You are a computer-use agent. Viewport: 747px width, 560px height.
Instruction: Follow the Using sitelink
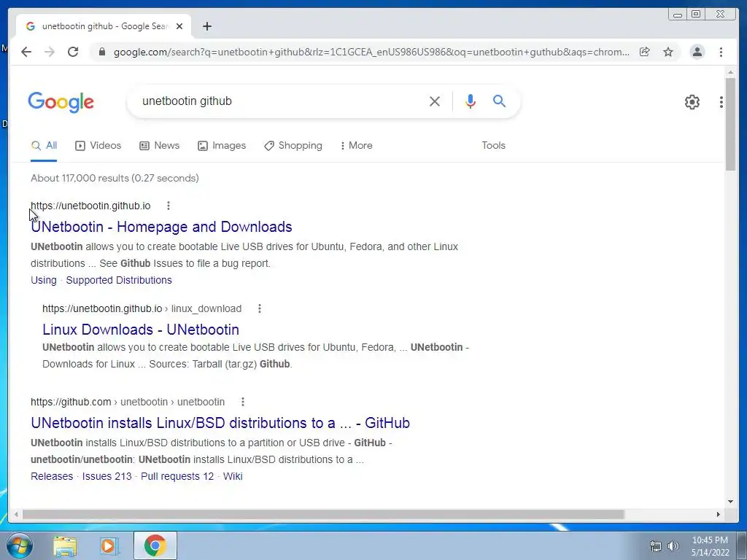pyautogui.click(x=44, y=280)
